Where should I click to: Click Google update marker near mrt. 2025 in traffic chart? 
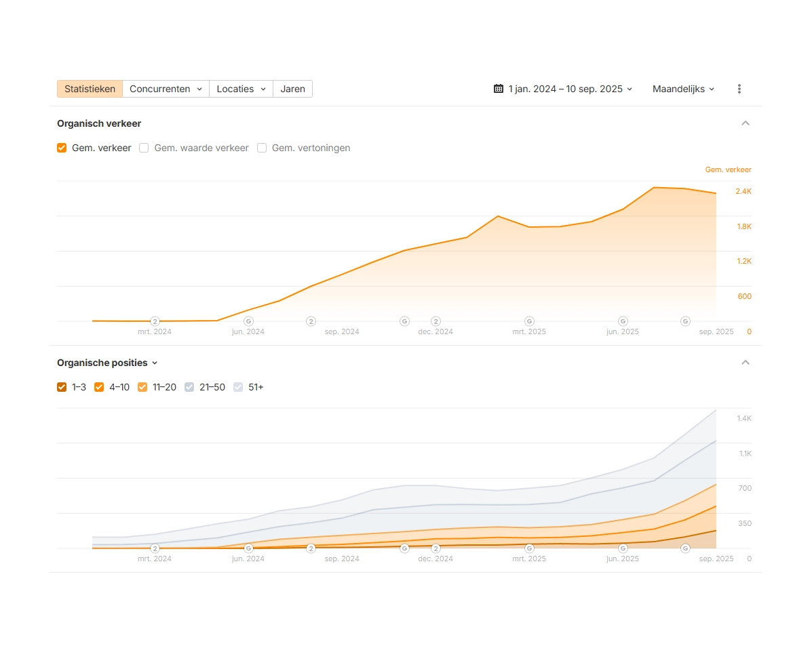click(529, 321)
